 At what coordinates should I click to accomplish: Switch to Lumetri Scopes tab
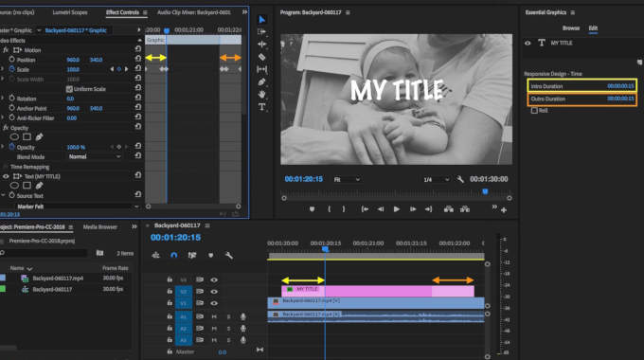point(70,12)
